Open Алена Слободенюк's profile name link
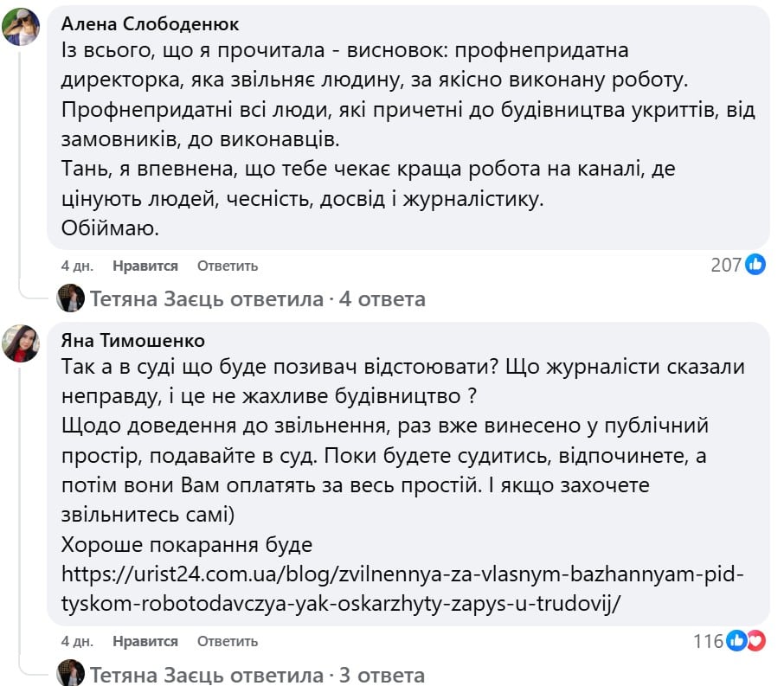The width and height of the screenshot is (784, 686). tap(151, 23)
